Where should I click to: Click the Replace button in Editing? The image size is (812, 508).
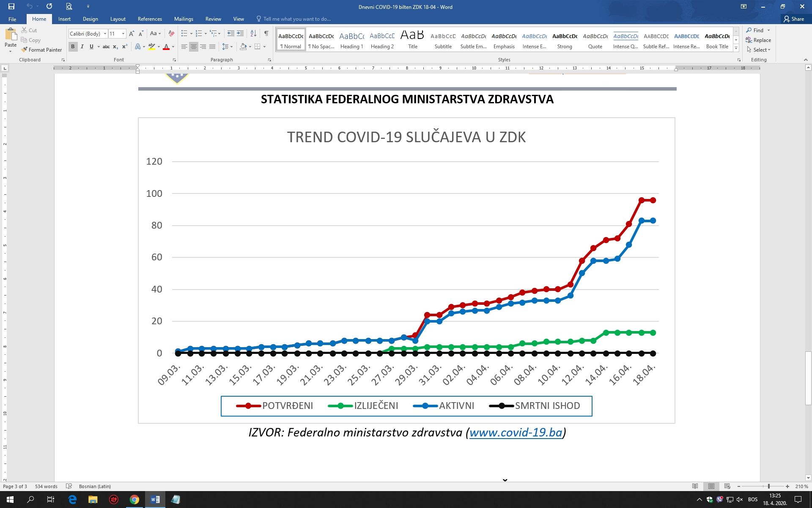click(x=759, y=40)
